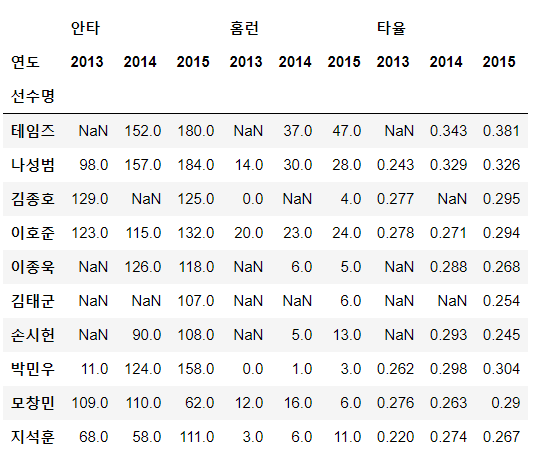
Task: Click the 0.254 batting average cell
Action: click(x=501, y=301)
